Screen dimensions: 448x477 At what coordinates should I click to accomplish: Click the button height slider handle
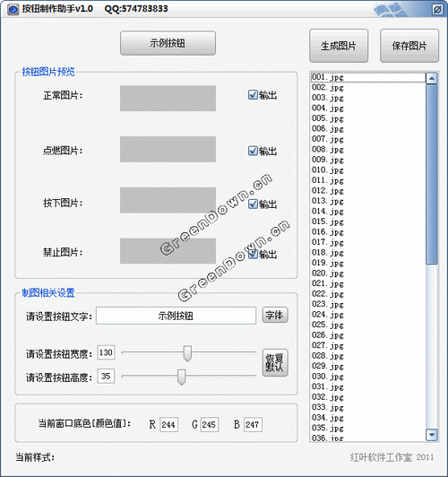[182, 377]
